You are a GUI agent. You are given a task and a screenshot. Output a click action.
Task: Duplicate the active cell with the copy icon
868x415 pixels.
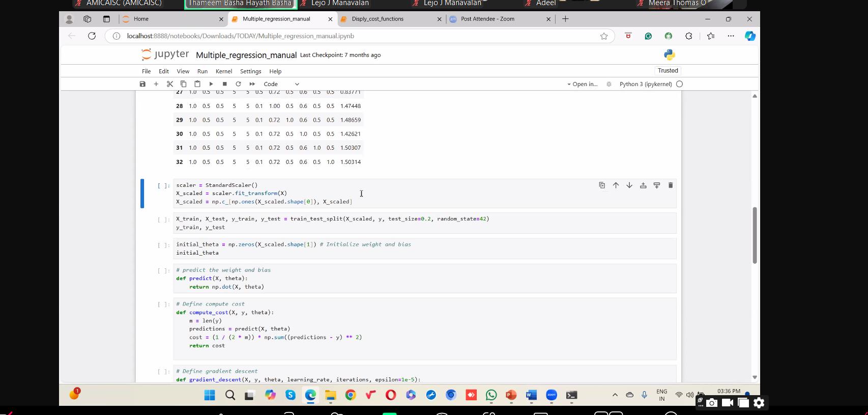602,185
